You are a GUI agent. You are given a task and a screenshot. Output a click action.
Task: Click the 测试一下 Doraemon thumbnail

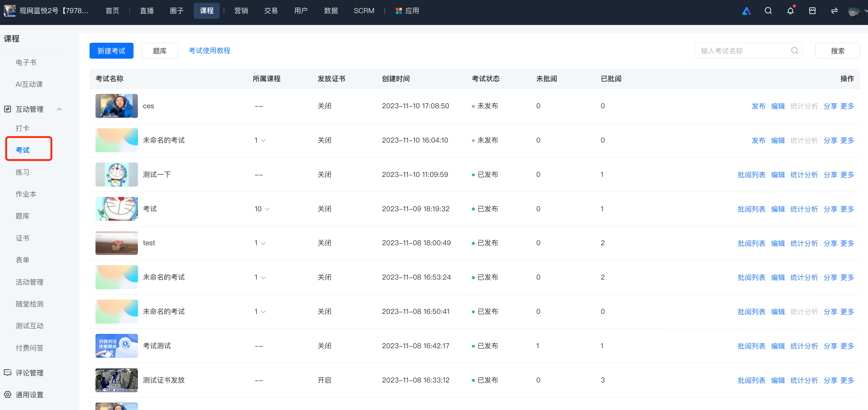point(117,174)
